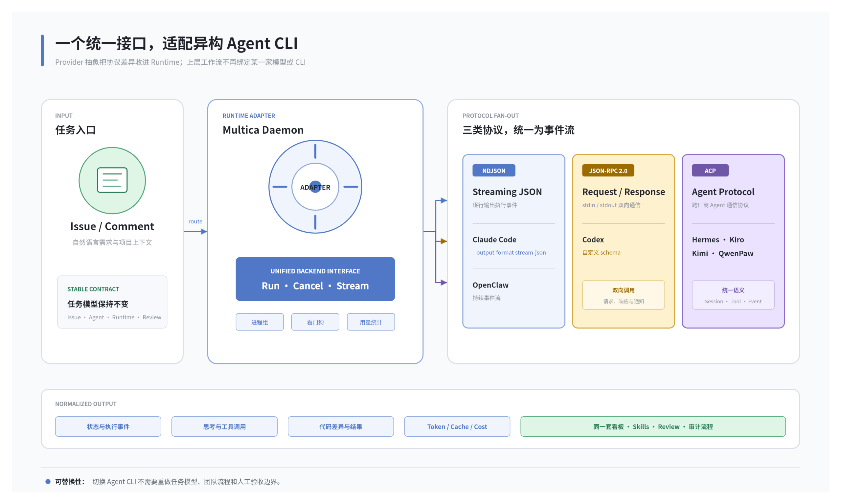Image resolution: width=841 pixels, height=504 pixels.
Task: Click the 逐行输出执行事件 caption
Action: tap(495, 205)
